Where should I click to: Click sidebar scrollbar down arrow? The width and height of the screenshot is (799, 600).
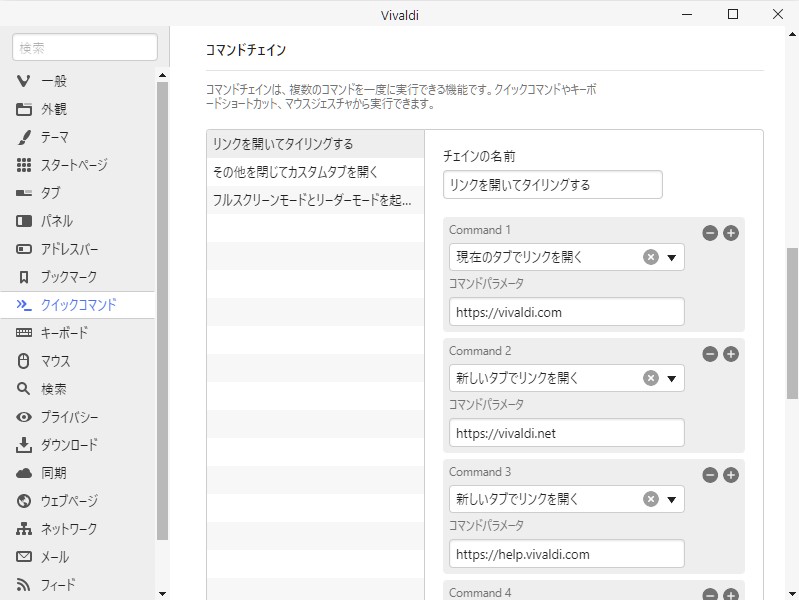[163, 593]
